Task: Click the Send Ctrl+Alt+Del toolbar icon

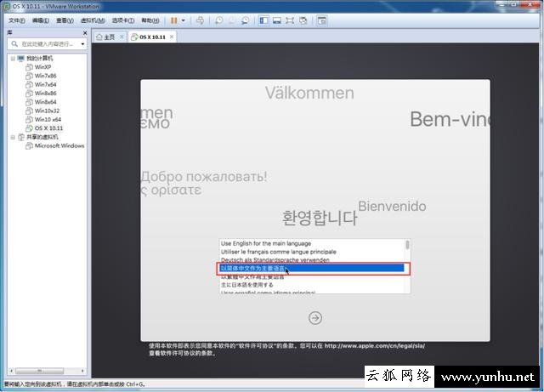Action: 200,20
